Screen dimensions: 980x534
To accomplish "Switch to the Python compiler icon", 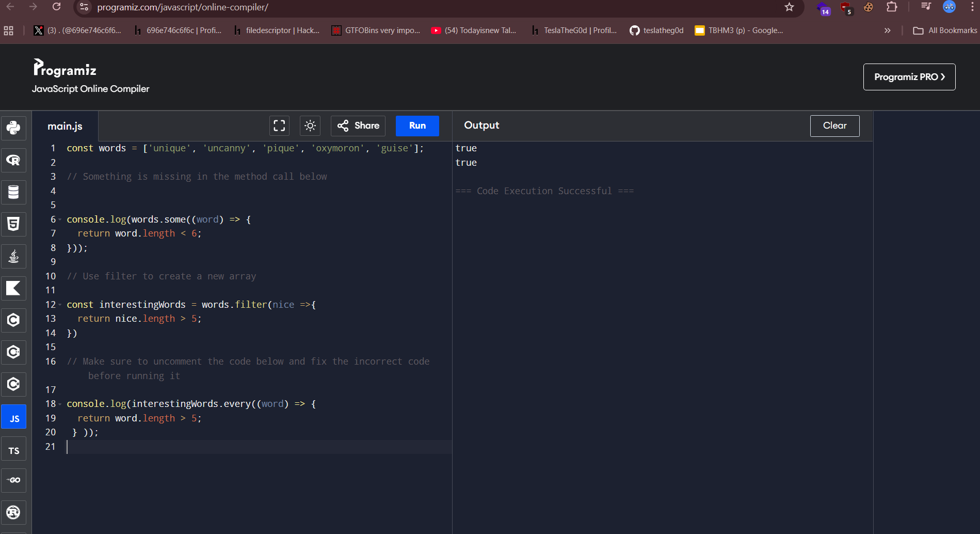I will click(13, 128).
